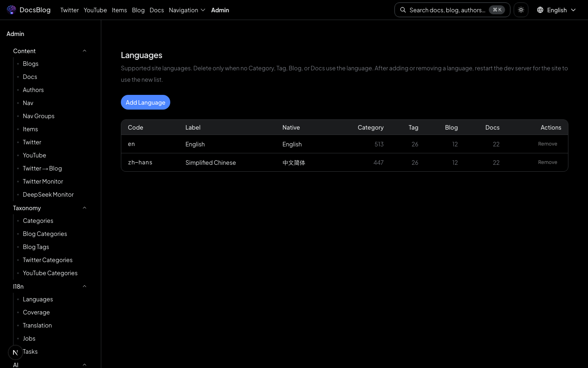
Task: Click the round N badge icon
Action: click(16, 352)
